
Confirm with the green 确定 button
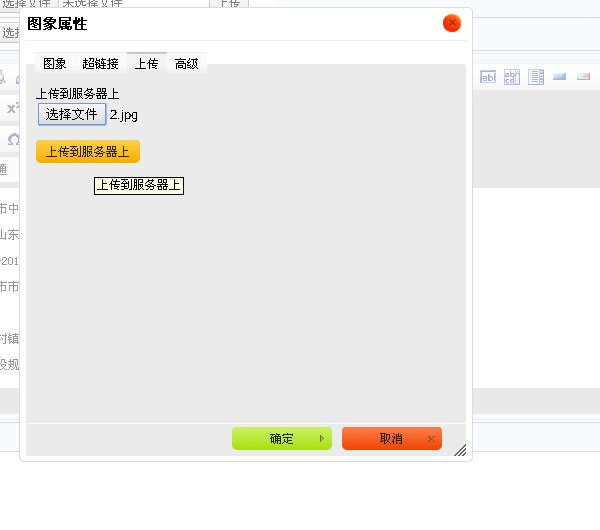pyautogui.click(x=282, y=438)
